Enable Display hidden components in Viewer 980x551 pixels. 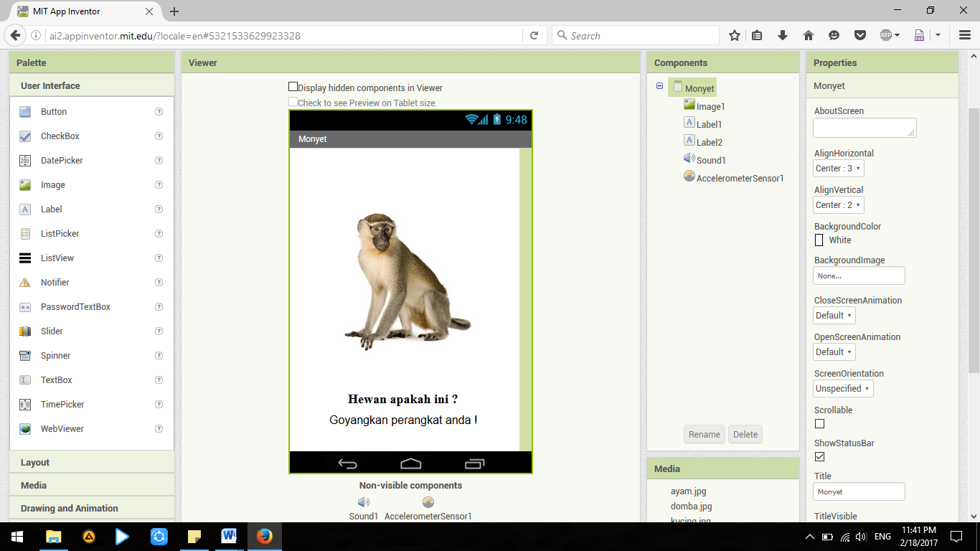[293, 87]
